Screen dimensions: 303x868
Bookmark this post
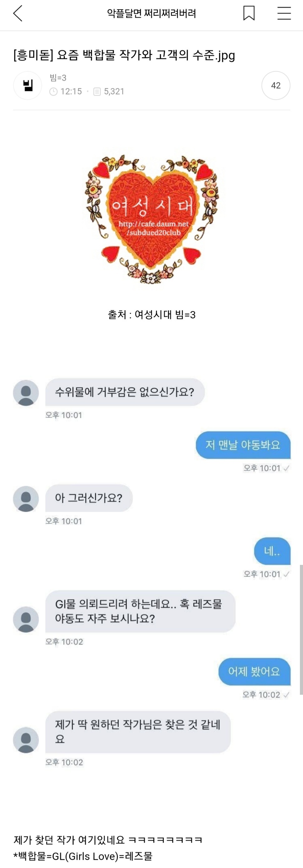(249, 13)
